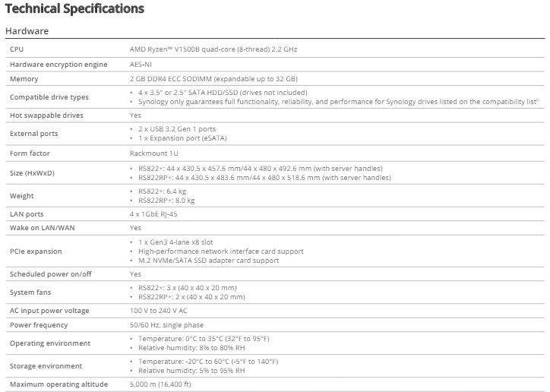The width and height of the screenshot is (550, 392).
Task: Click the Rackmount 1U value
Action: (x=155, y=151)
